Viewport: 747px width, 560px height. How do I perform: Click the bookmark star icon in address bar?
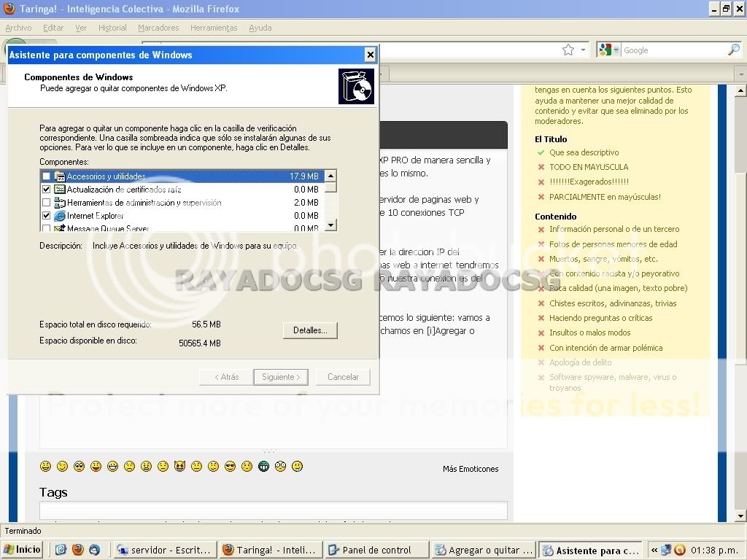point(568,50)
